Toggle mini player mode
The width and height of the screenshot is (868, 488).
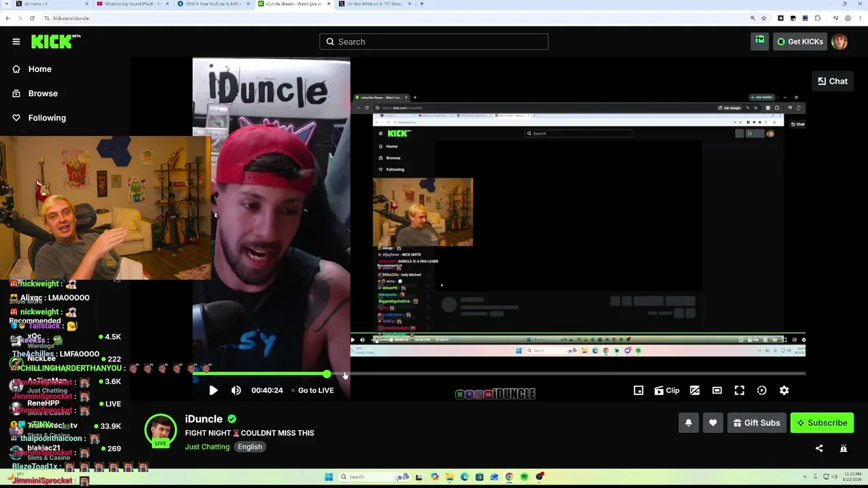tap(638, 390)
